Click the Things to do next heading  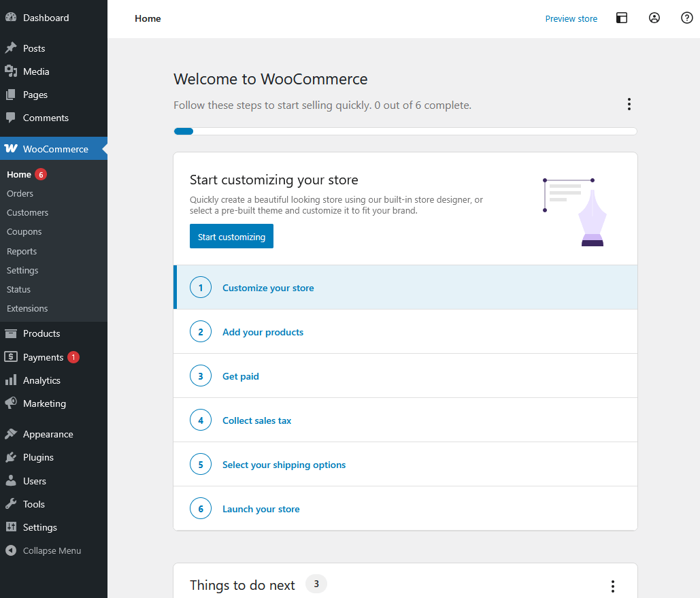pyautogui.click(x=242, y=585)
